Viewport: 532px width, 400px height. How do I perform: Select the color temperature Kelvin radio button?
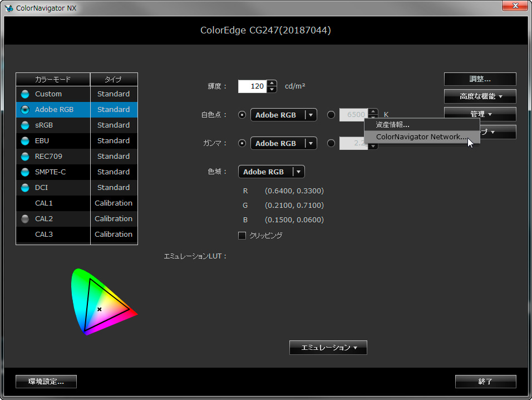(x=331, y=115)
